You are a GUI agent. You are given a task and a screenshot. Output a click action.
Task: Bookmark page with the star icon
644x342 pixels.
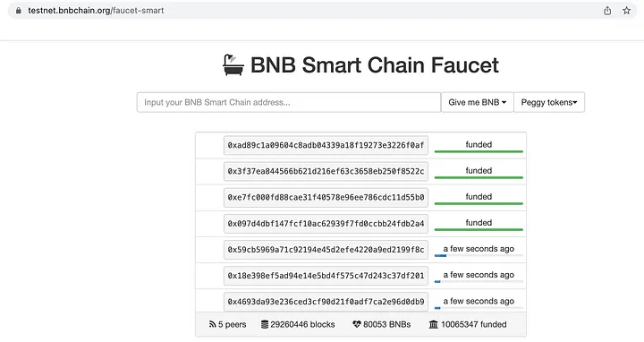tap(626, 11)
